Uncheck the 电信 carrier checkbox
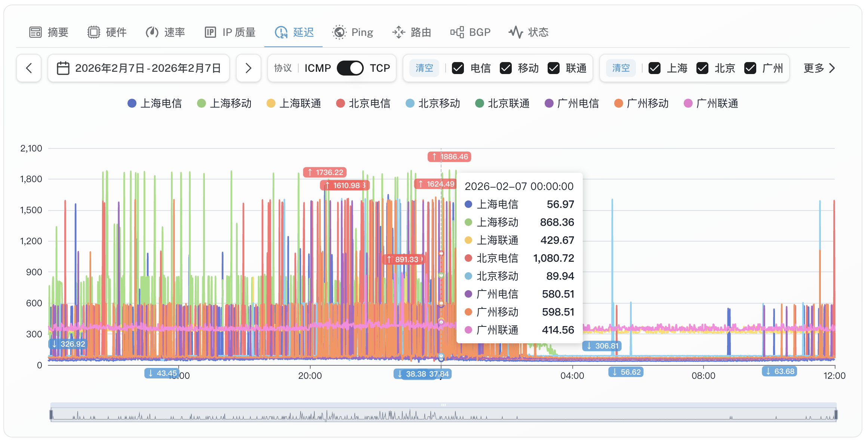Viewport: 868px width, 442px height. 458,68
